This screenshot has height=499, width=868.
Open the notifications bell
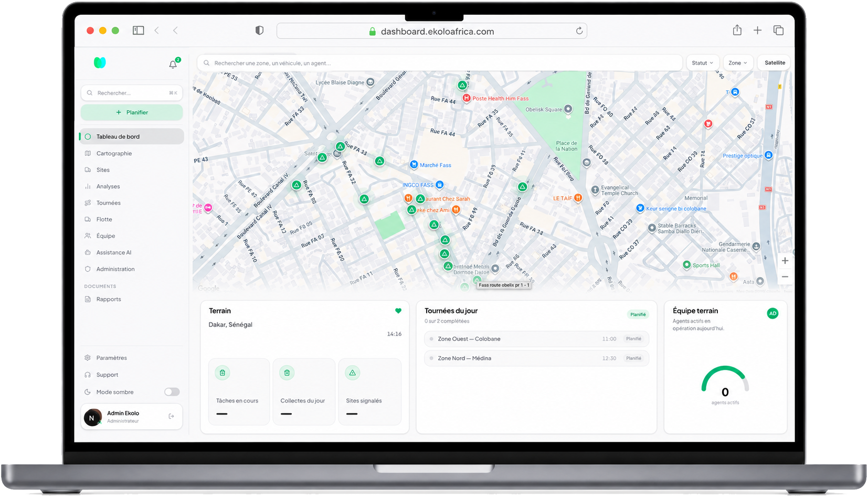pos(173,64)
